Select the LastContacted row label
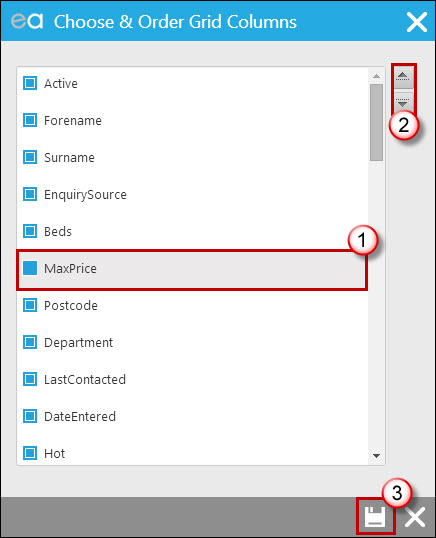 85,379
